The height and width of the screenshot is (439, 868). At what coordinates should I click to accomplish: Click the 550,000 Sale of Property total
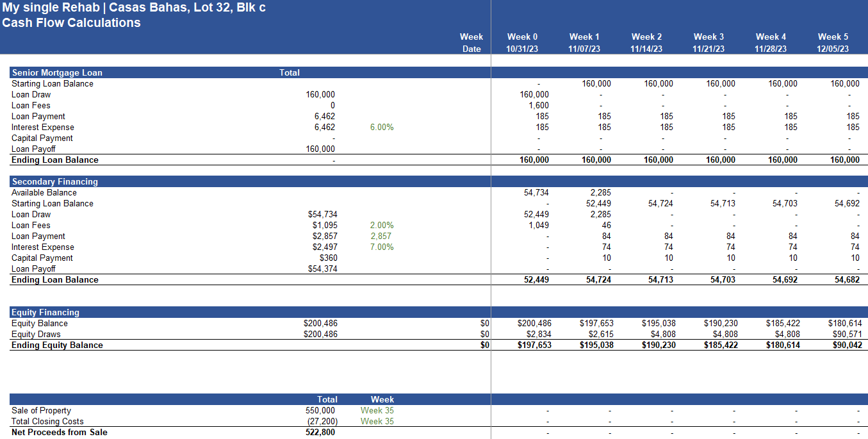320,410
